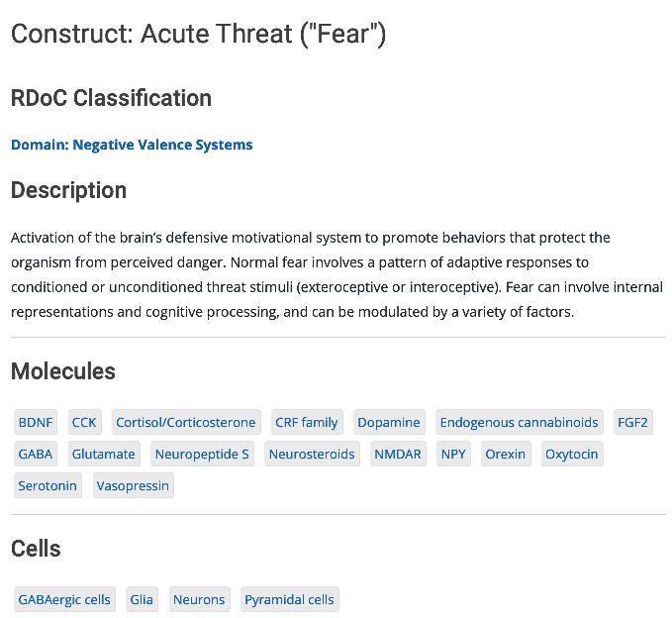Click the Neuropeptide S tag
Screen dimensions: 672x618
pos(202,455)
